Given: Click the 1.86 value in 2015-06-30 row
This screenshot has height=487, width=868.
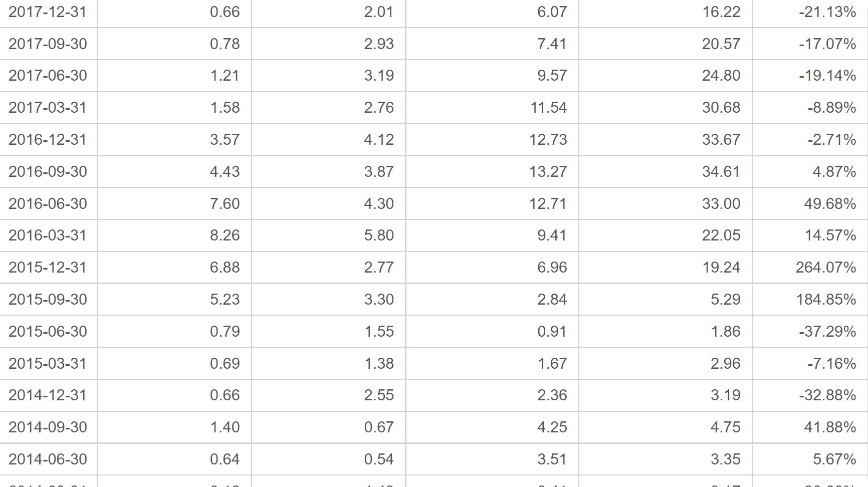Looking at the screenshot, I should [x=666, y=332].
